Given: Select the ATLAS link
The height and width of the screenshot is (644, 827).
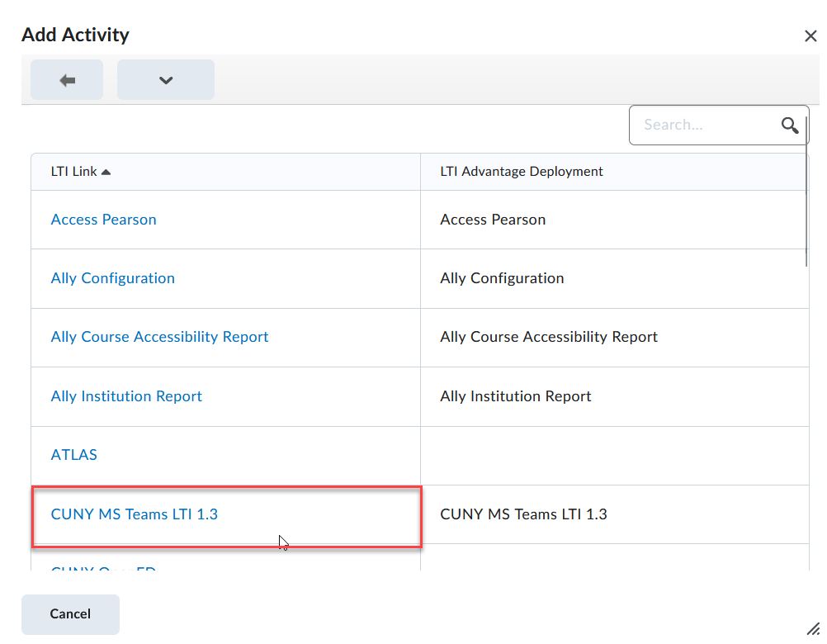Looking at the screenshot, I should coord(73,455).
